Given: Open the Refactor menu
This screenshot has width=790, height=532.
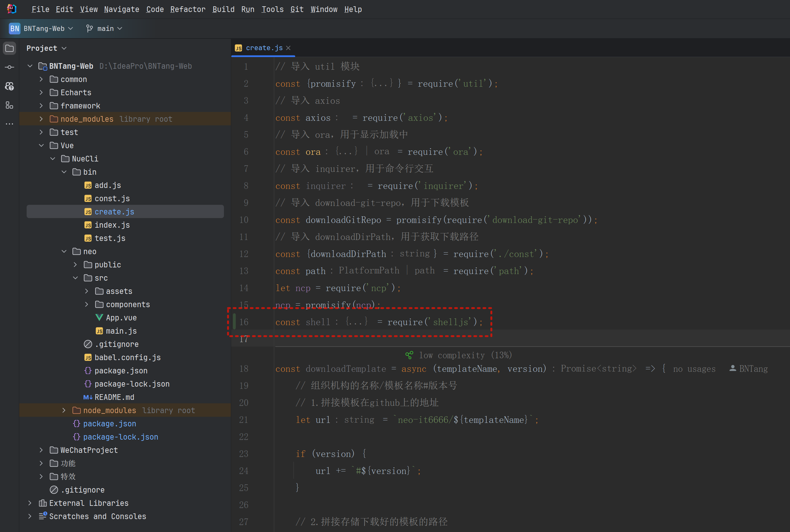Looking at the screenshot, I should pos(188,9).
